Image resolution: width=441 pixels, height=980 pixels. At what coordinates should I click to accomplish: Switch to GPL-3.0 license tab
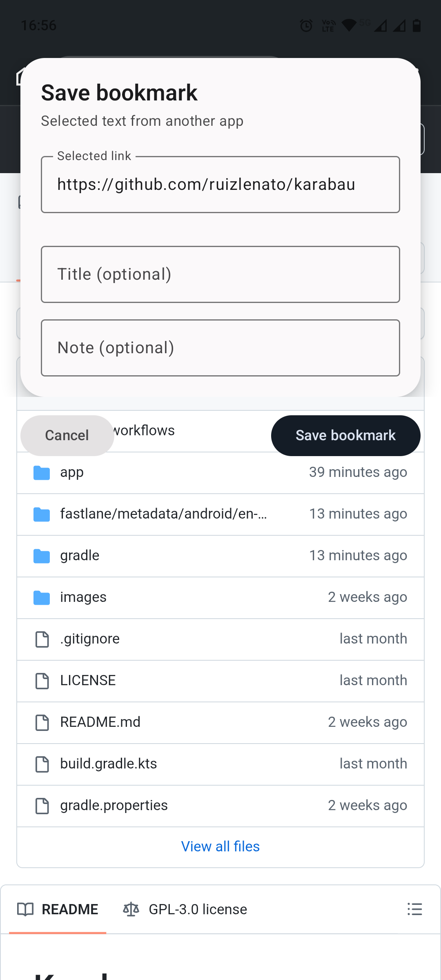click(x=185, y=909)
